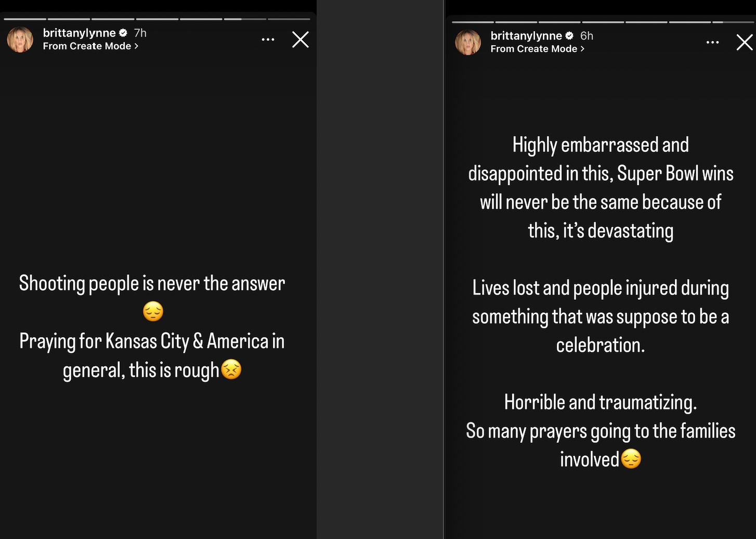Open the three-dot options menu on left story
The image size is (756, 539).
(268, 40)
